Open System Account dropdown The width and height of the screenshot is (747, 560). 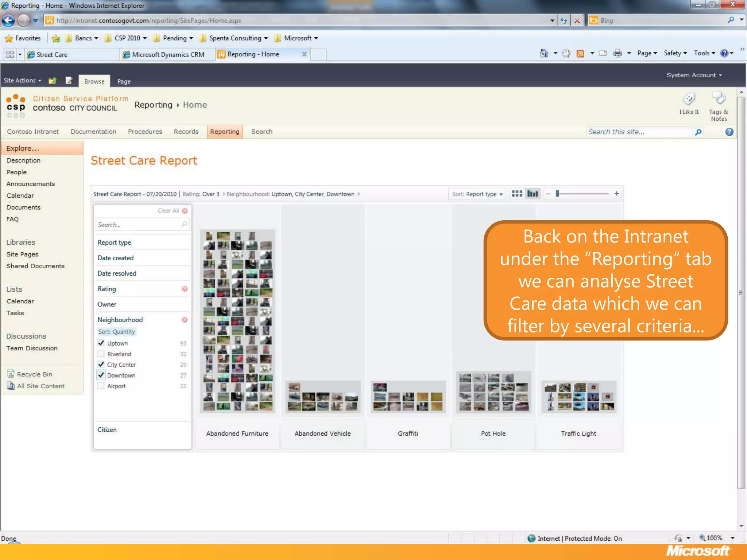pyautogui.click(x=694, y=75)
